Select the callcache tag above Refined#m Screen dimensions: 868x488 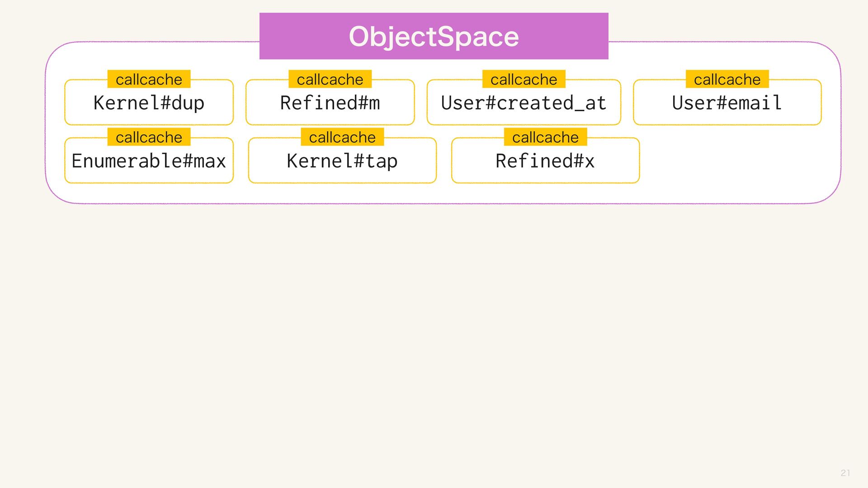pos(330,79)
